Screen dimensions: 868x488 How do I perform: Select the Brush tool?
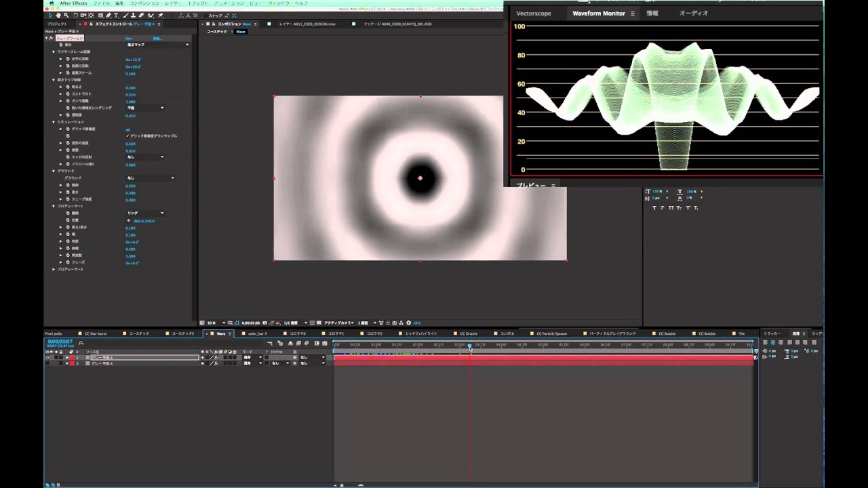pos(127,15)
